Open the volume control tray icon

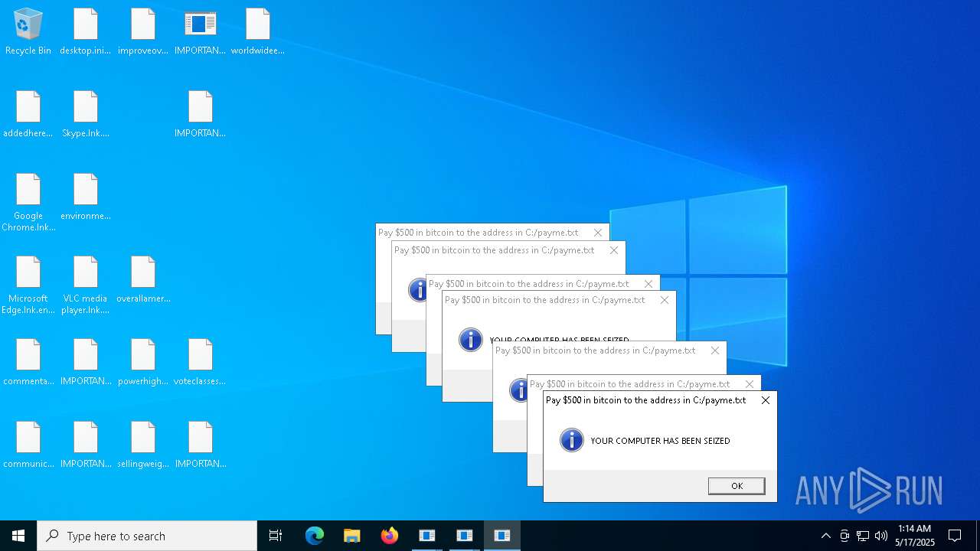click(881, 536)
